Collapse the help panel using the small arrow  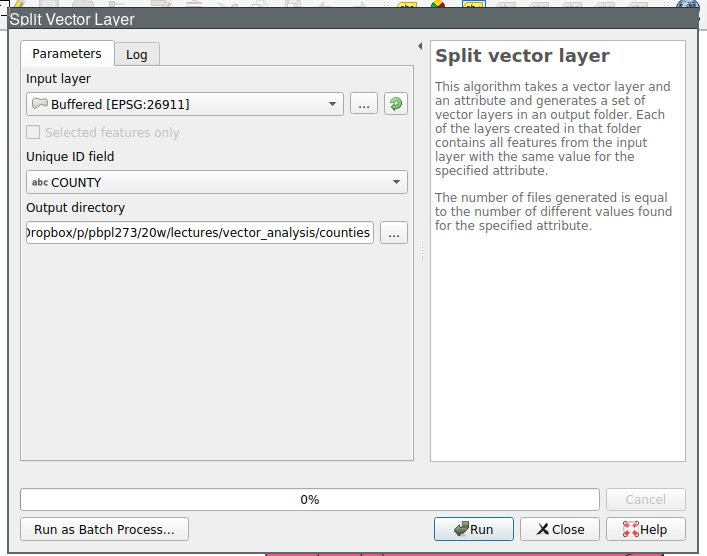click(420, 47)
